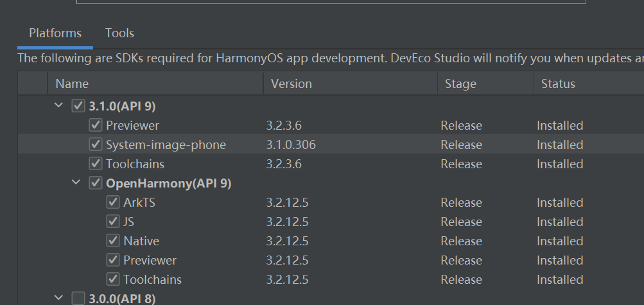Click Installed status in JS row
The width and height of the screenshot is (644, 305).
pos(560,222)
